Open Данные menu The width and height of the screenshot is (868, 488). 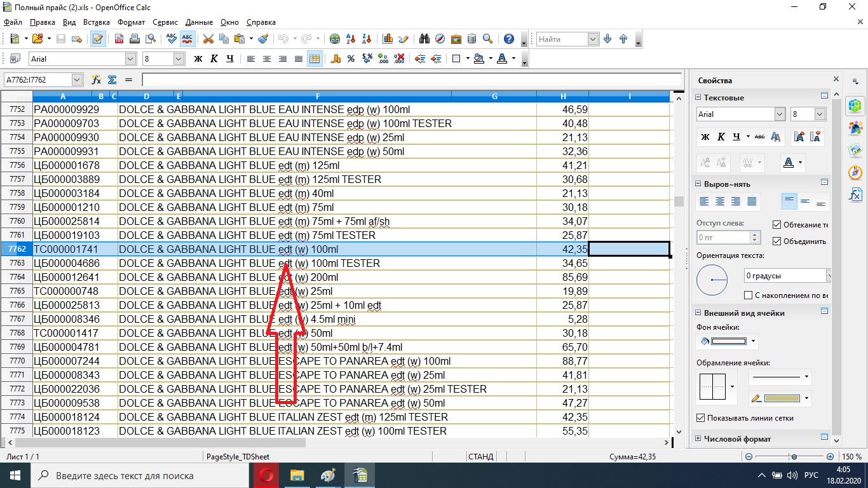tap(199, 22)
